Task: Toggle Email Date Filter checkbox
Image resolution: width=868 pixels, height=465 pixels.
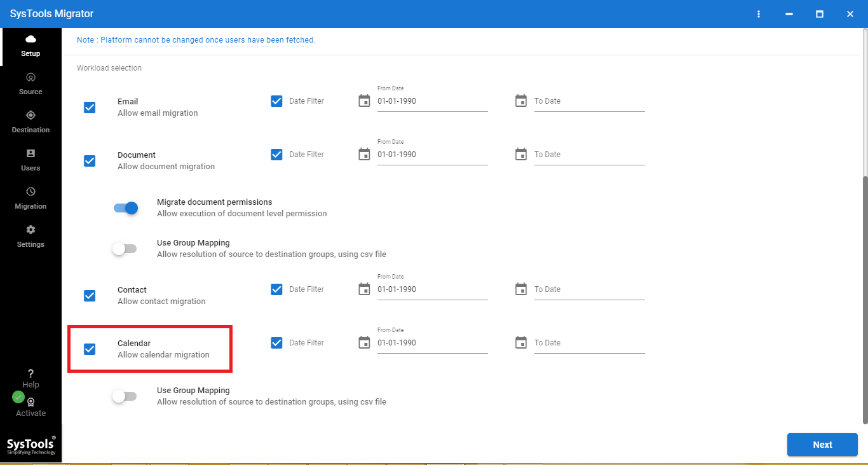Action: (276, 101)
